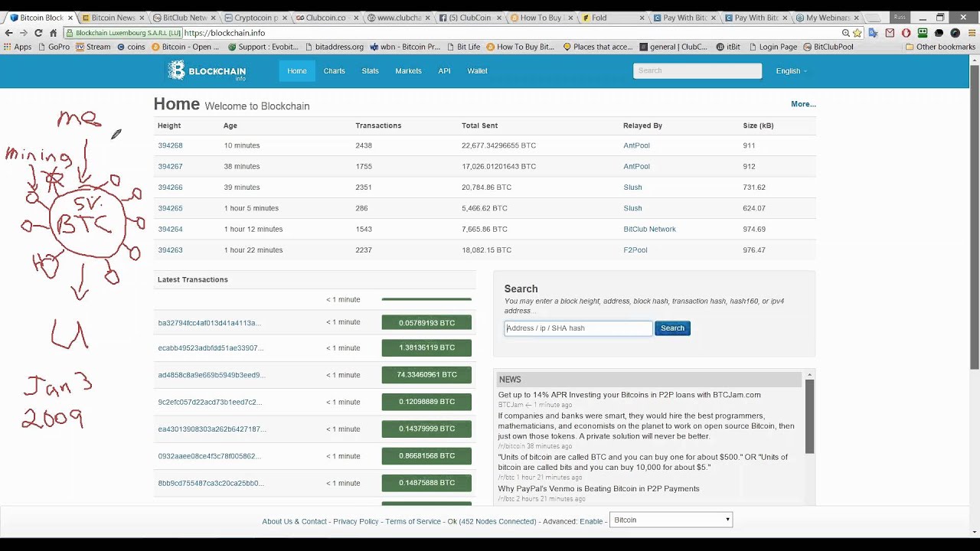This screenshot has width=980, height=551.
Task: Focus the header Search field
Action: click(x=697, y=70)
